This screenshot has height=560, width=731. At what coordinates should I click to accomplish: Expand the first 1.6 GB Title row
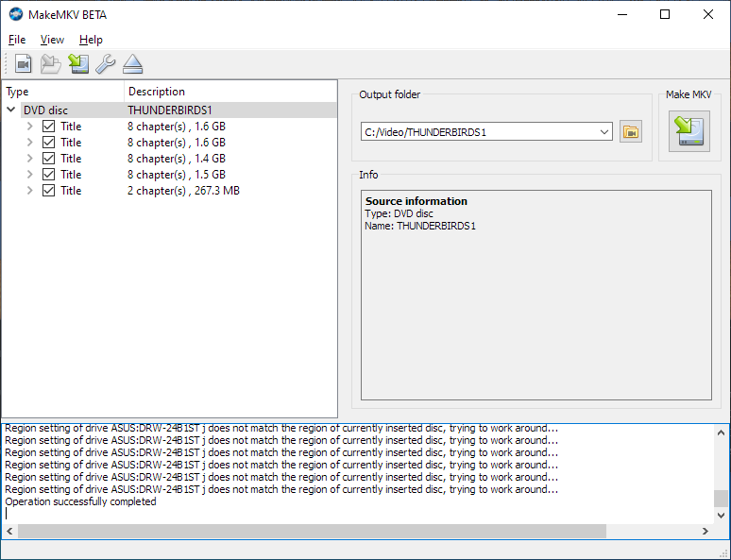point(30,127)
